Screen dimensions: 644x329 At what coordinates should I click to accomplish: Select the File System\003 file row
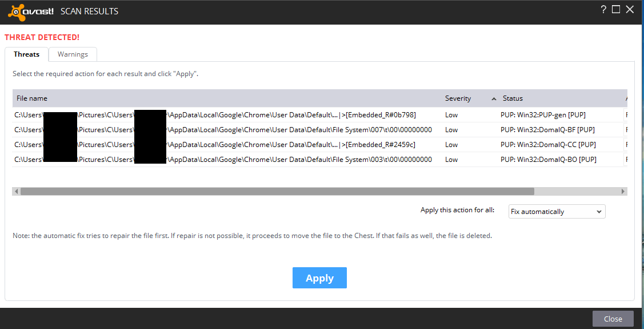tap(319, 159)
